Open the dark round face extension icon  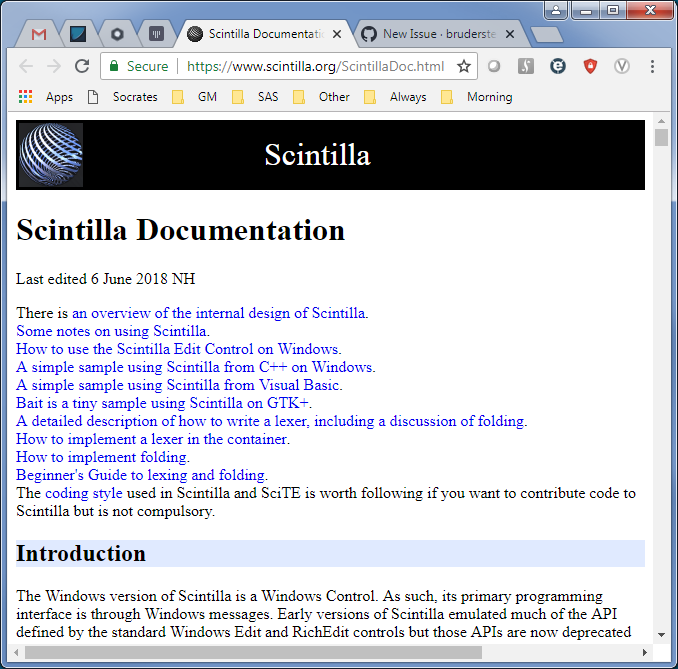pos(558,66)
